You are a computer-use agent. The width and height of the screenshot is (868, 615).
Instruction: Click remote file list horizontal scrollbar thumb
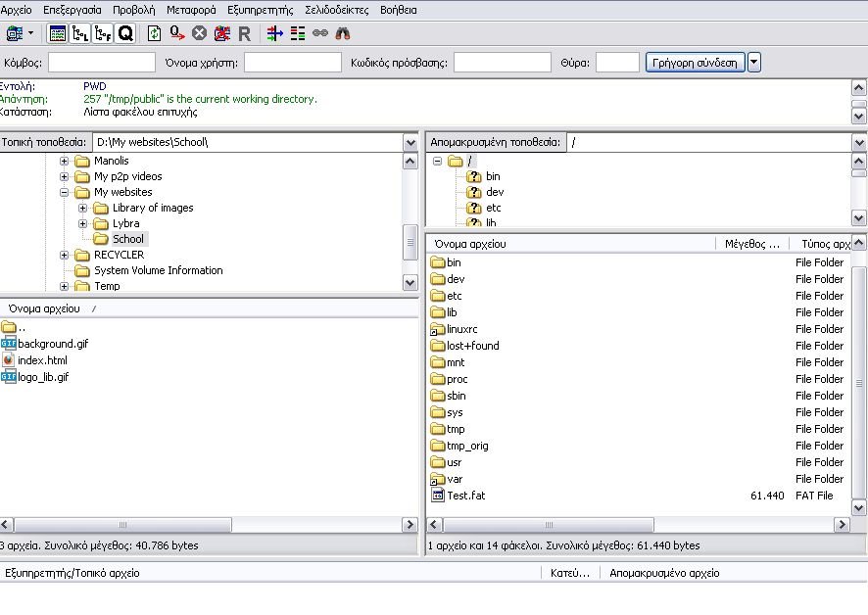(x=548, y=525)
